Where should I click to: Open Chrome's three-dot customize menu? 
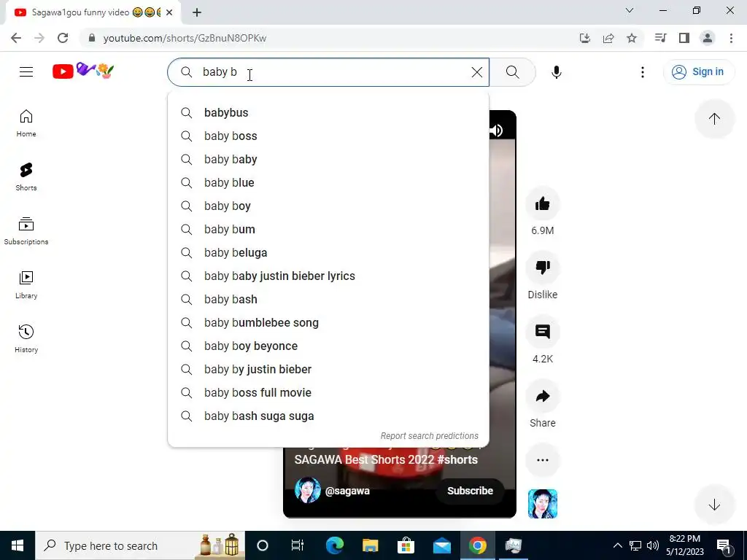(731, 38)
